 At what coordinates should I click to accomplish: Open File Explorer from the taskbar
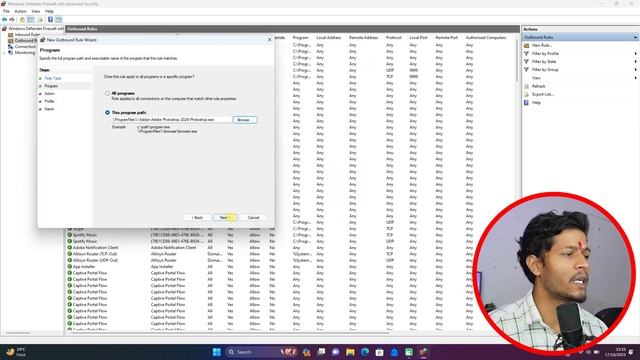tap(350, 352)
